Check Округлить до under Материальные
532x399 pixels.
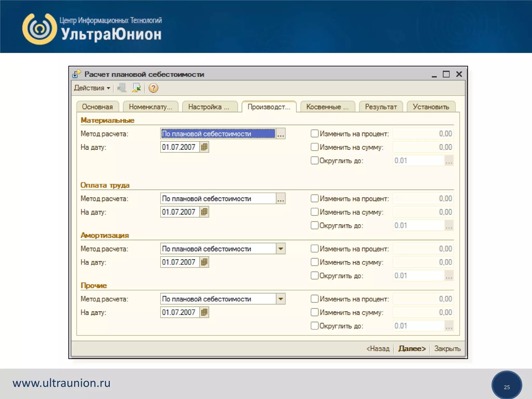pos(314,161)
